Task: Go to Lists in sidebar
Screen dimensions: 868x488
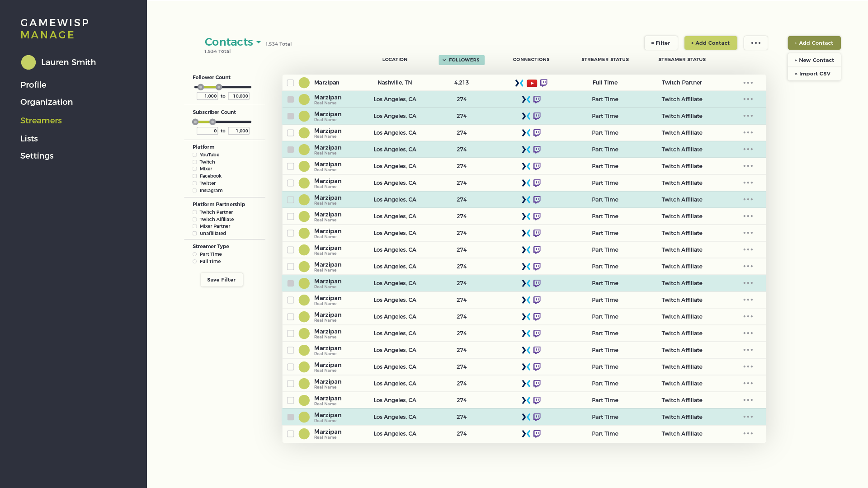Action: point(29,139)
